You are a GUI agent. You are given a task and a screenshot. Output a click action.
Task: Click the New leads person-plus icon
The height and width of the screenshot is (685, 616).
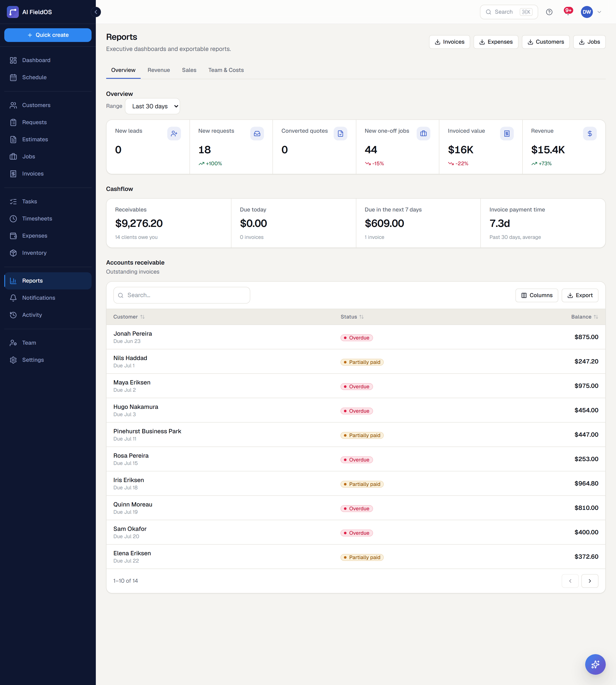point(174,134)
